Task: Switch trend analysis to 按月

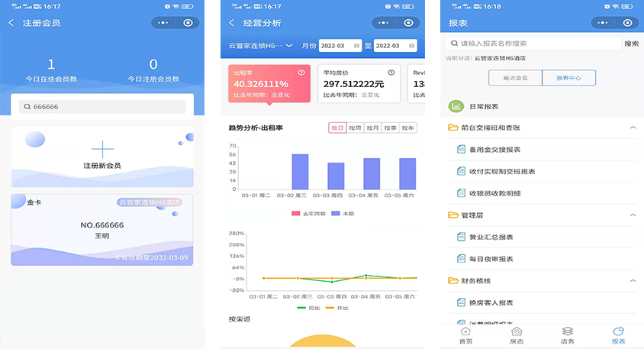Action: pos(372,128)
